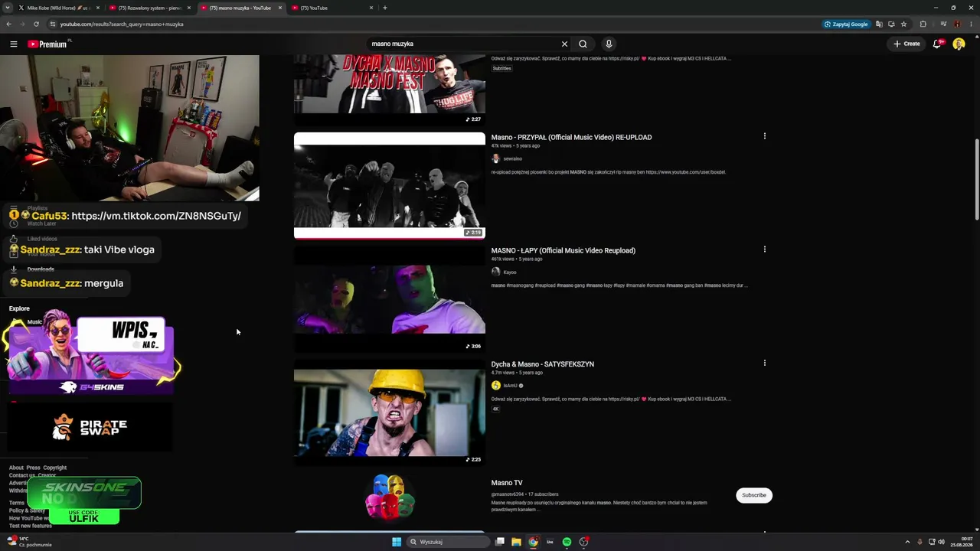
Task: Open the Copyright footer link
Action: [x=54, y=468]
